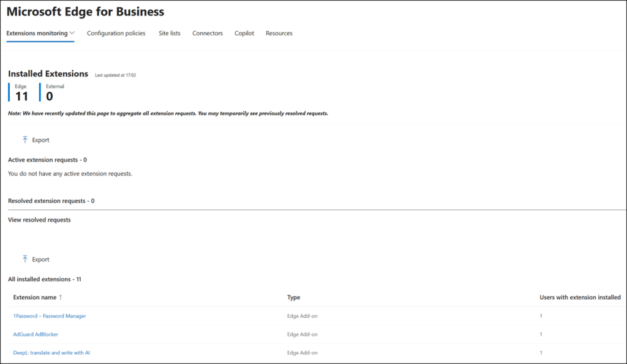Click the Microsoft Edge for Business title
The image size is (627, 364).
[x=85, y=12]
